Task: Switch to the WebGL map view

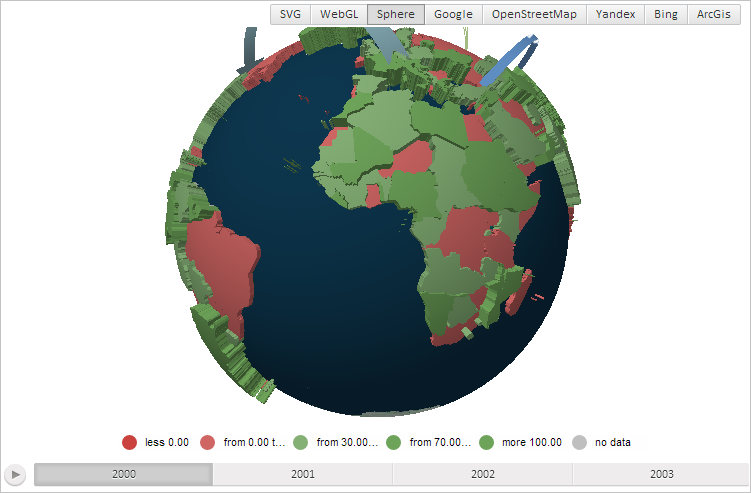Action: pyautogui.click(x=339, y=14)
